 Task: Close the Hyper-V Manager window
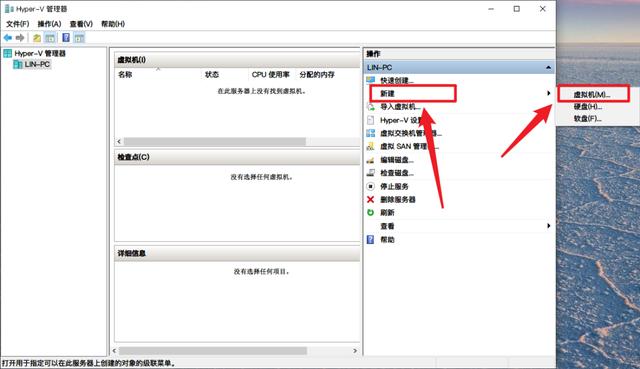[542, 9]
